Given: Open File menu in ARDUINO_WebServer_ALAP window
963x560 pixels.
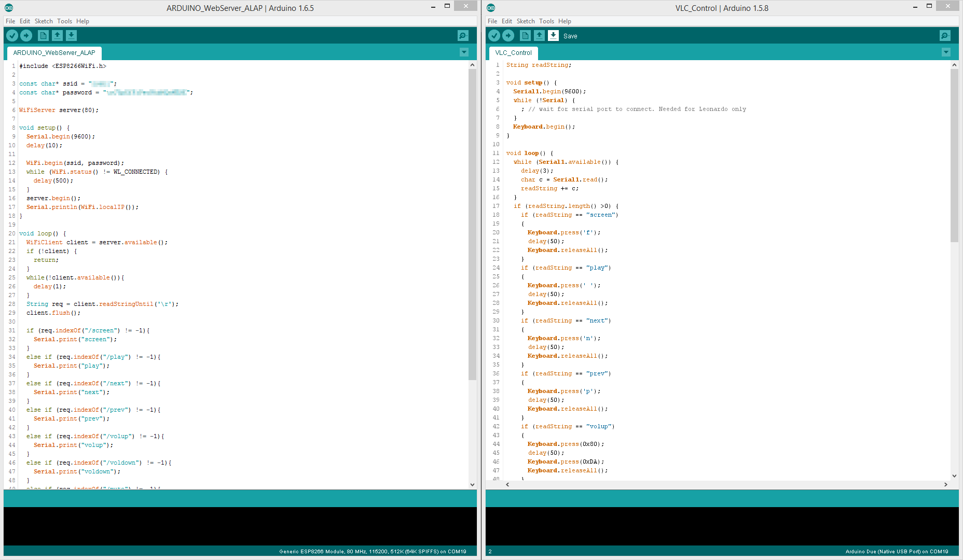Looking at the screenshot, I should coord(10,21).
